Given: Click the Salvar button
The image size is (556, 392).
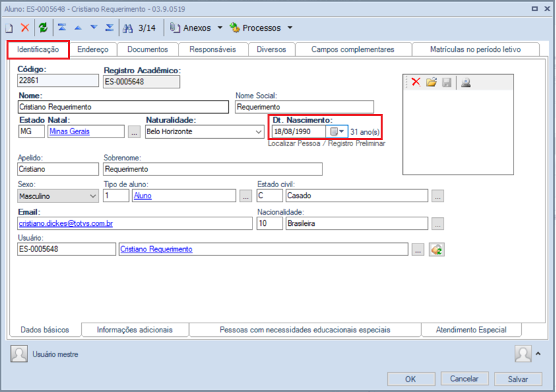Looking at the screenshot, I should tap(518, 379).
